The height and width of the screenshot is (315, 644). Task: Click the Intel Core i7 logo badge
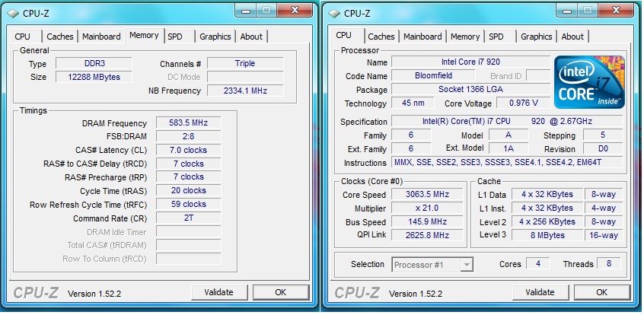589,82
